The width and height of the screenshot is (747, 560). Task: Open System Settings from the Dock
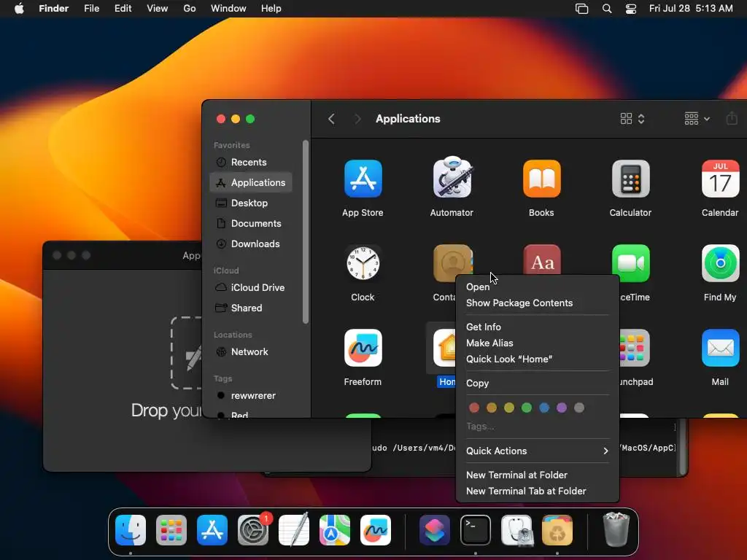[253, 529]
